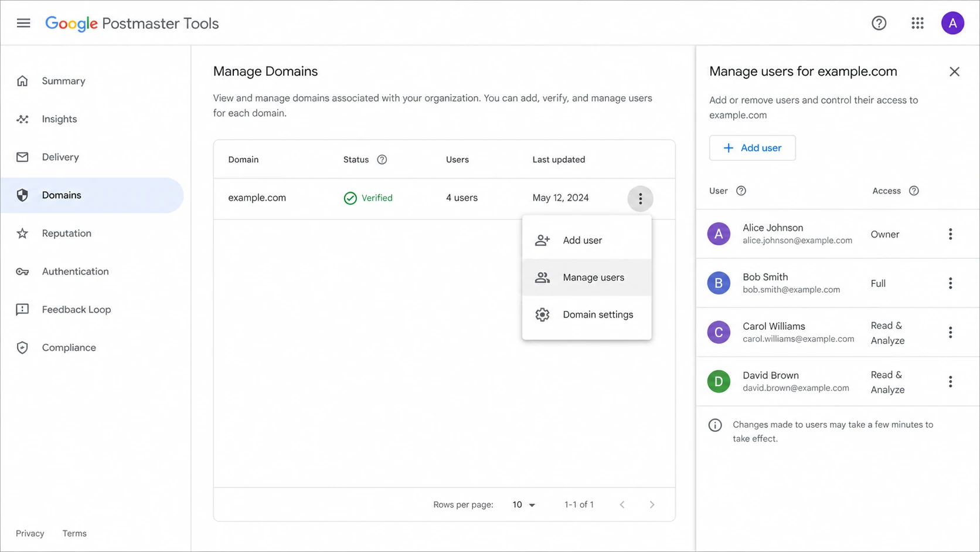Click the Reputation star icon
Image resolution: width=980 pixels, height=552 pixels.
(x=22, y=233)
